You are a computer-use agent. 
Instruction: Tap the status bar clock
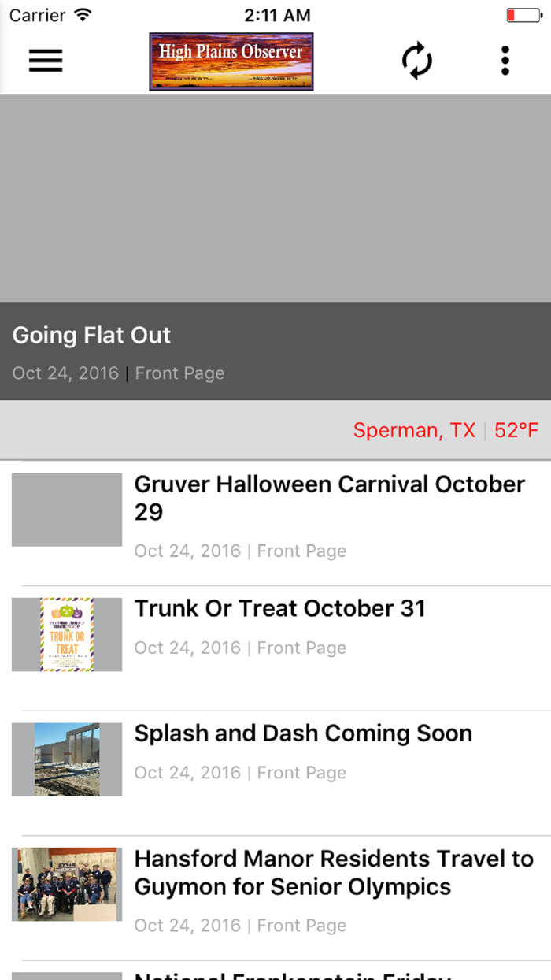tap(277, 15)
